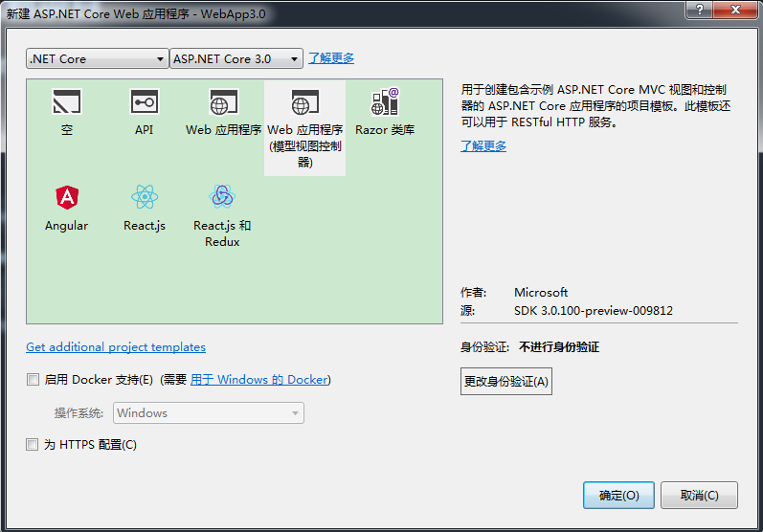Choose the React.js 和 Redux template icon

tap(222, 197)
